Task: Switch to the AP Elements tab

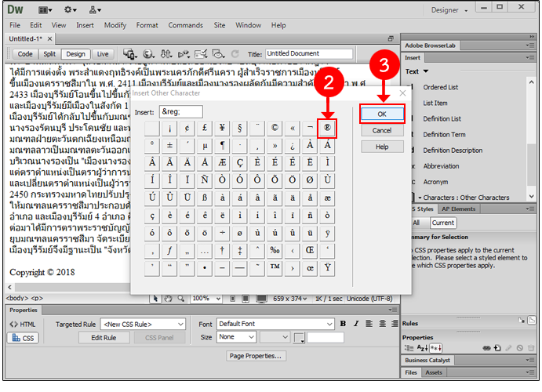Action: [458, 209]
